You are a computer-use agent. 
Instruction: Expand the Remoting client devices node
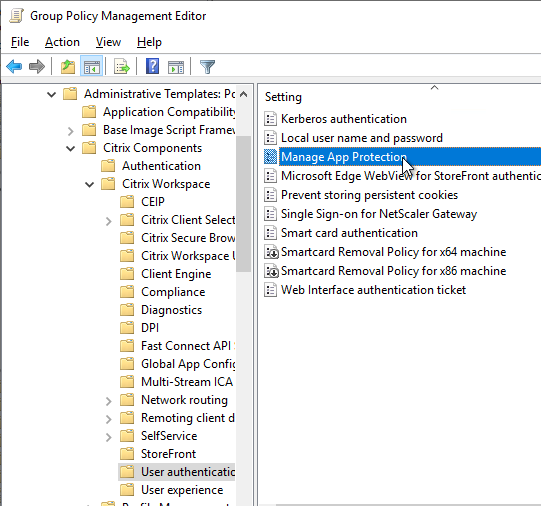tap(109, 419)
